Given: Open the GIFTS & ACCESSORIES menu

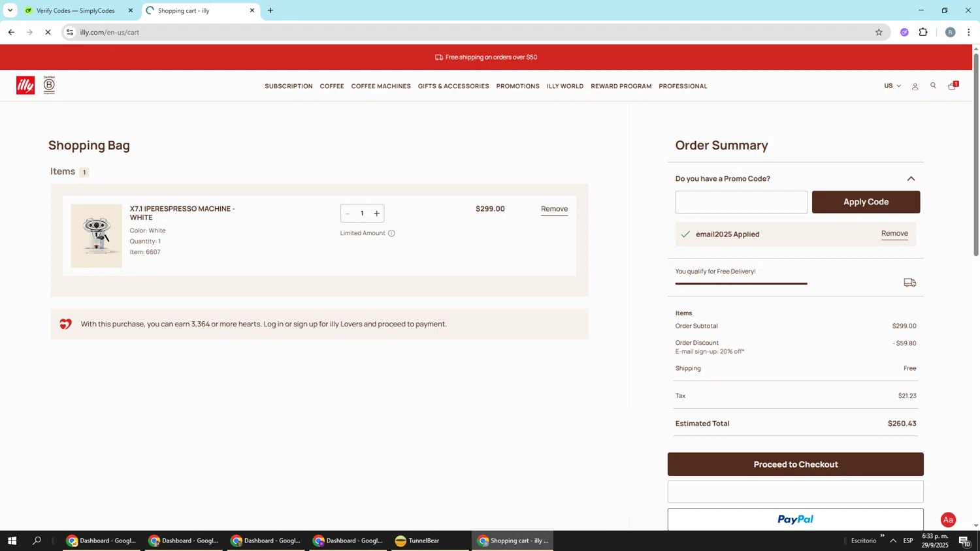Looking at the screenshot, I should (453, 86).
